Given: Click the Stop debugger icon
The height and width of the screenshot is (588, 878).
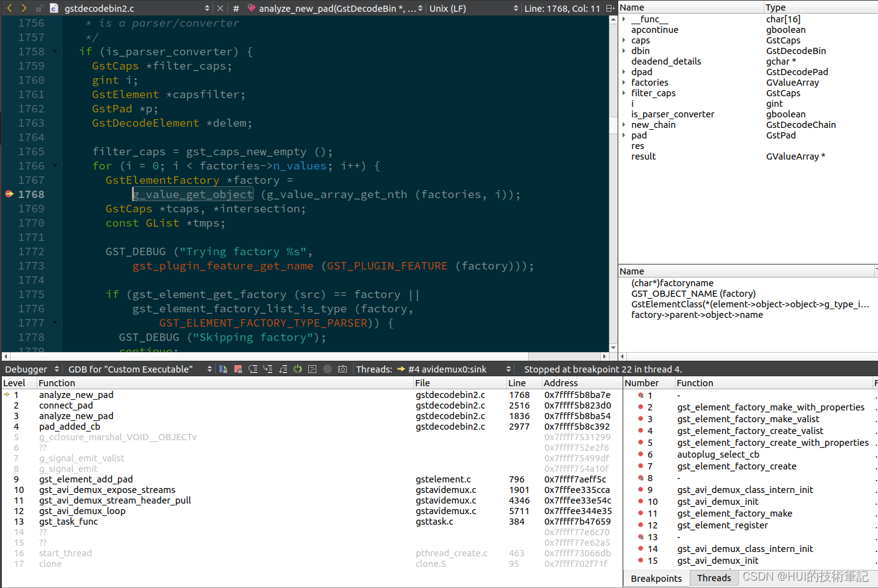Looking at the screenshot, I should click(x=238, y=369).
